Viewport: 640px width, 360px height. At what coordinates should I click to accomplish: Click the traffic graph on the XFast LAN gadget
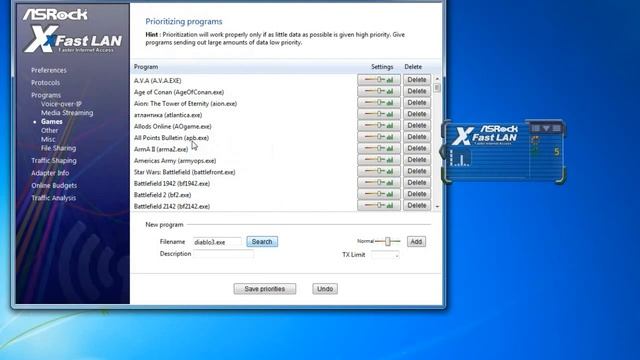click(460, 158)
